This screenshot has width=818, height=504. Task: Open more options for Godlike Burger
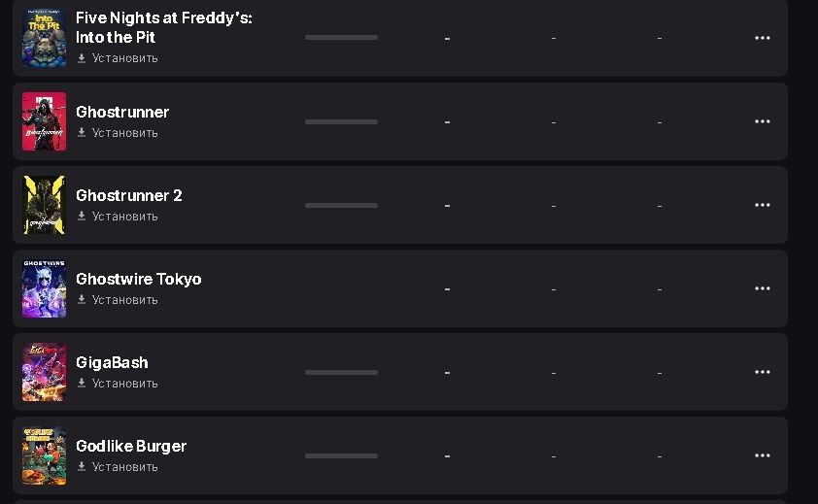[x=763, y=455]
